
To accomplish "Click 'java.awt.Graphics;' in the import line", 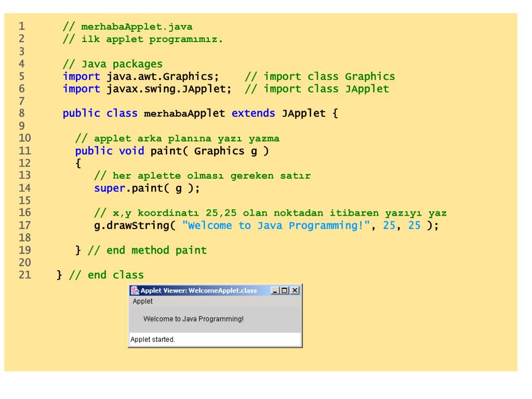I will 163,76.
